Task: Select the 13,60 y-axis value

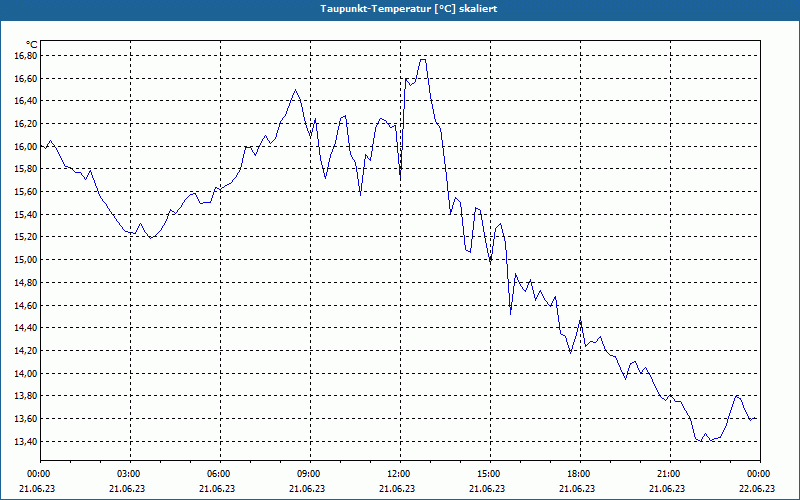Action: pyautogui.click(x=25, y=419)
